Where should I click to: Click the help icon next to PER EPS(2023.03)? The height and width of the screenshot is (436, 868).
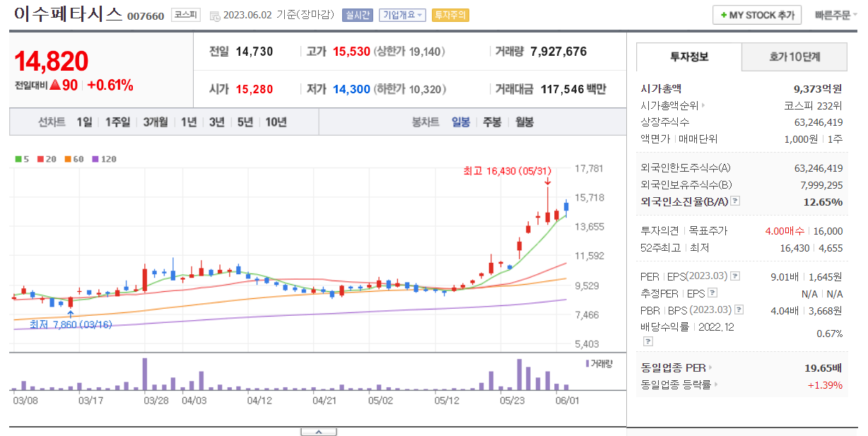click(x=735, y=276)
